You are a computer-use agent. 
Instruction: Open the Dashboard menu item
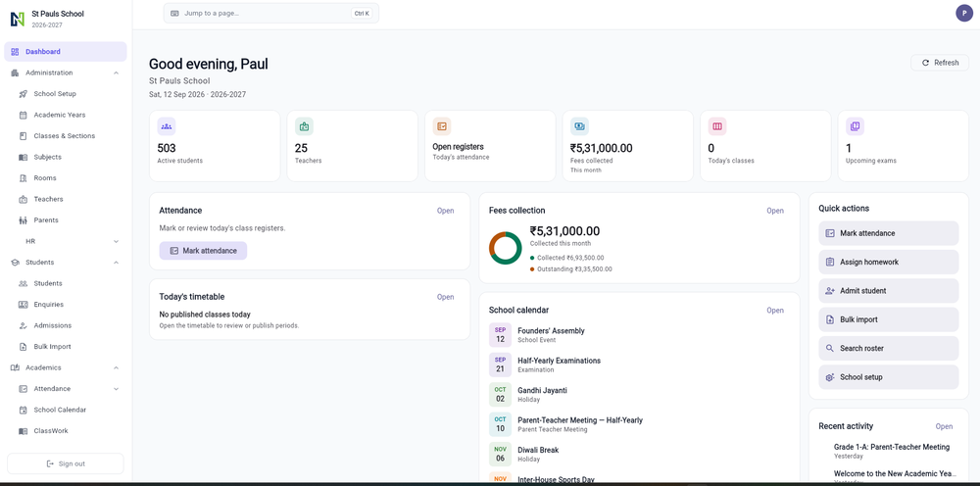tap(66, 52)
